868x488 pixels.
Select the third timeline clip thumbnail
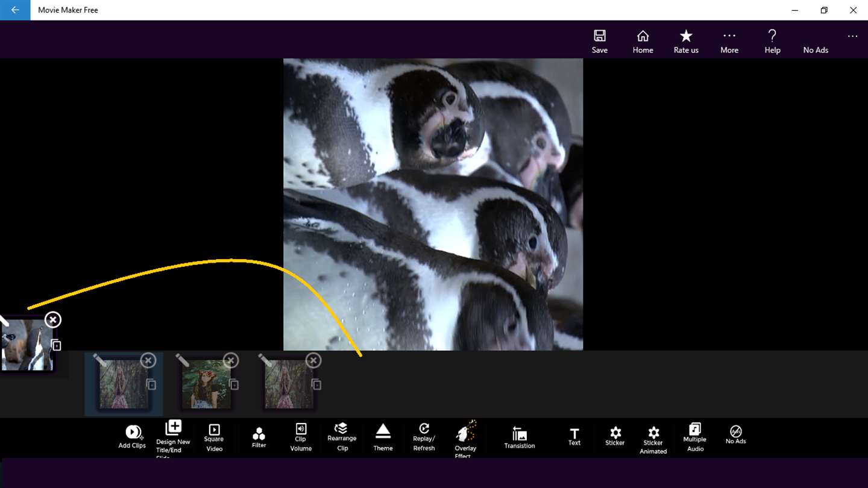289,384
